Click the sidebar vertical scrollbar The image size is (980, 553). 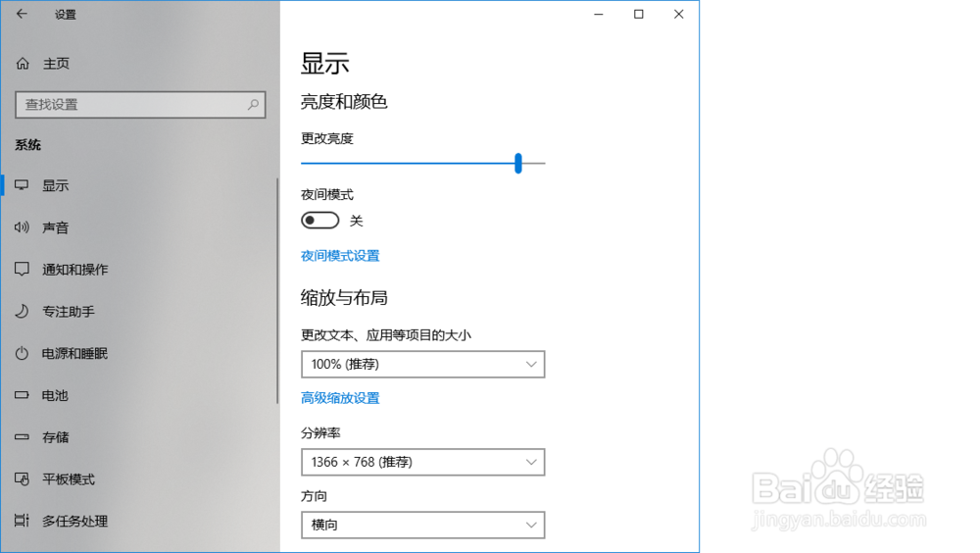277,291
